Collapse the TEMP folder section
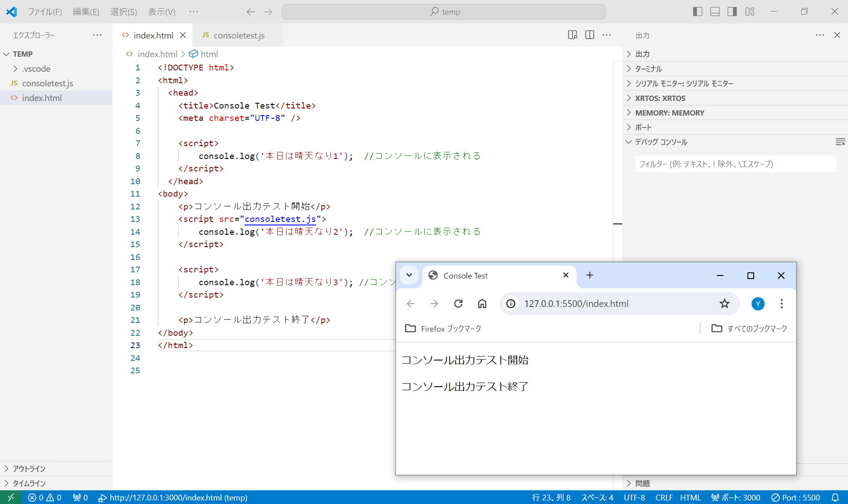Viewport: 848px width, 504px height. tap(56, 54)
